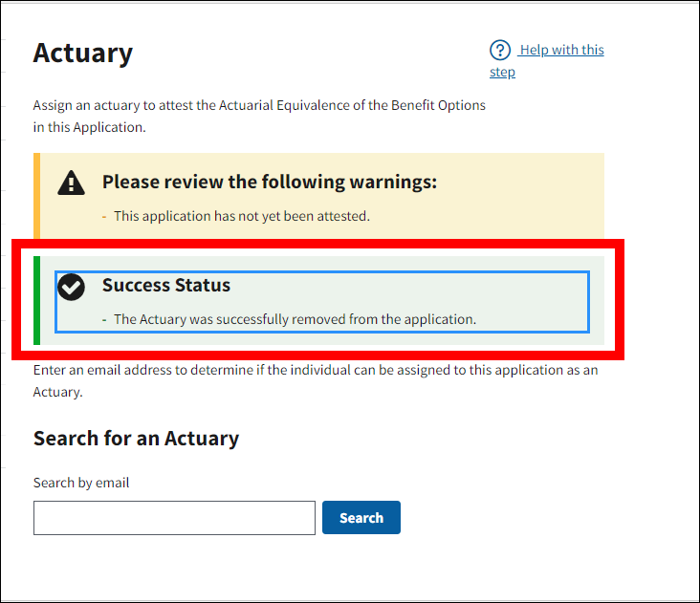Click the orange bar beside the warnings box
The height and width of the screenshot is (603, 700).
coord(36,195)
